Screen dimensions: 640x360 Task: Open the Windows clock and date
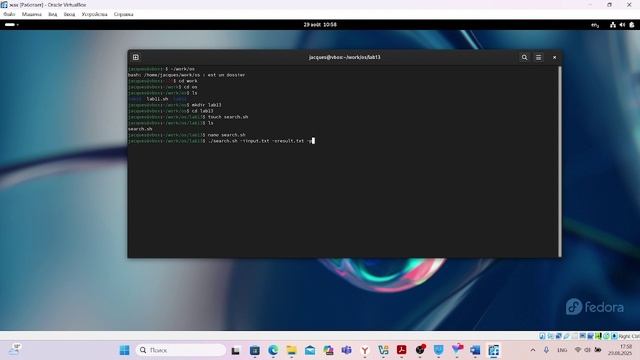tap(620, 350)
